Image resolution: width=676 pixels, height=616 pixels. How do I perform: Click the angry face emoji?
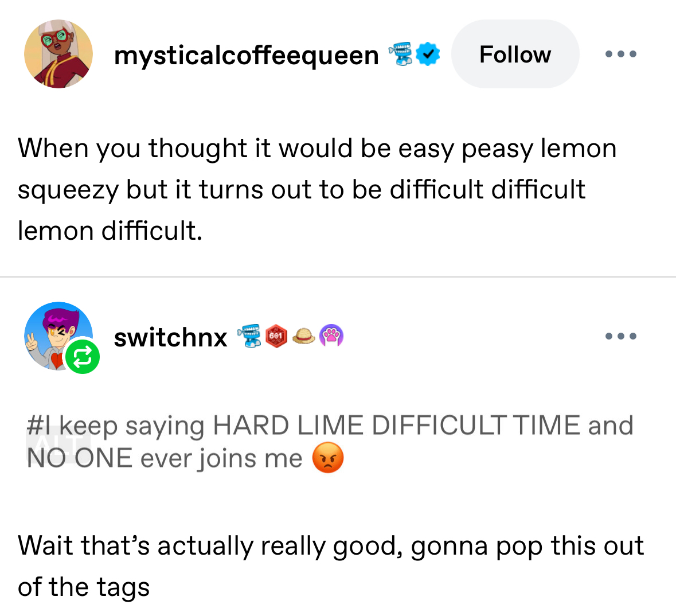click(x=327, y=458)
